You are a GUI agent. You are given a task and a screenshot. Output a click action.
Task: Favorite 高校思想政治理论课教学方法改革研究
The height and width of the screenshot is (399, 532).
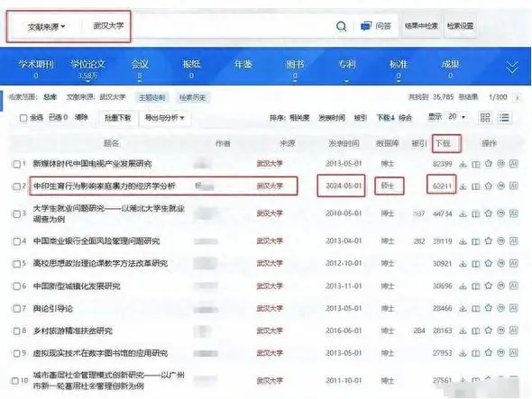(488, 263)
